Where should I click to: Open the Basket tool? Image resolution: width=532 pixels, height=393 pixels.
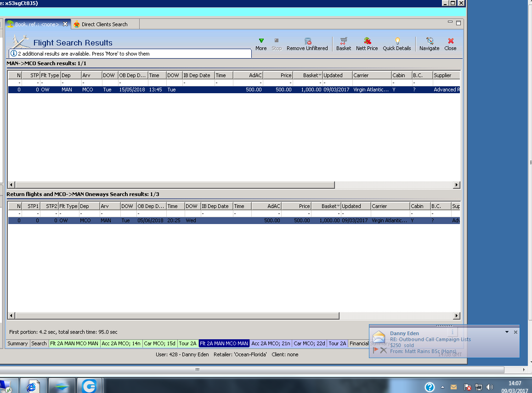coord(343,44)
